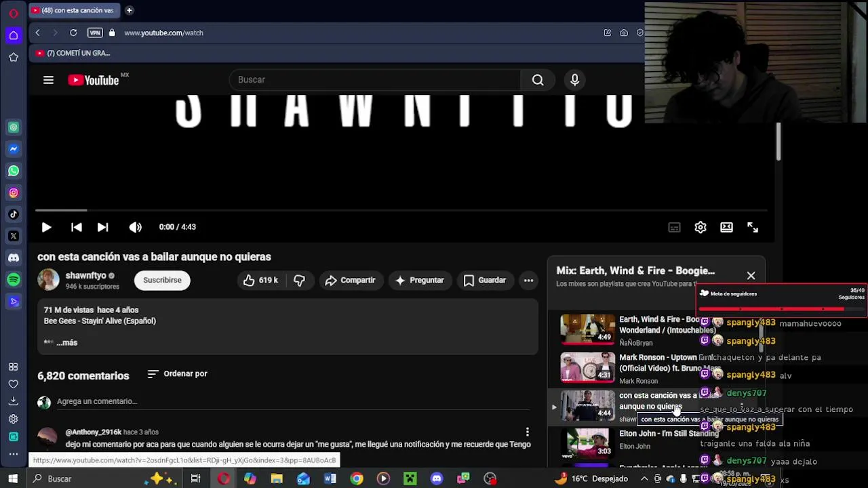Open more actions menu beside Guardar
868x488 pixels.
(528, 280)
